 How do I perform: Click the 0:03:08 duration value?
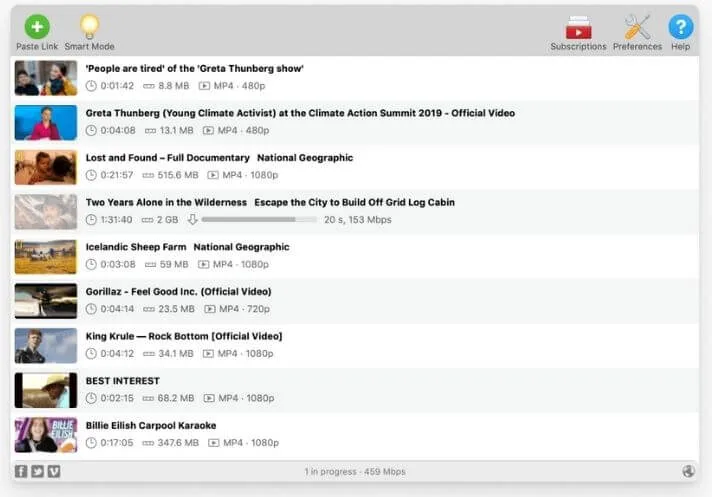[x=118, y=264]
